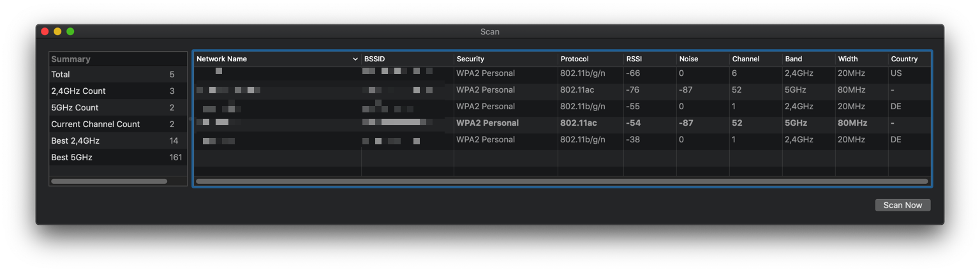
Task: Click the Scan Now button
Action: (903, 205)
